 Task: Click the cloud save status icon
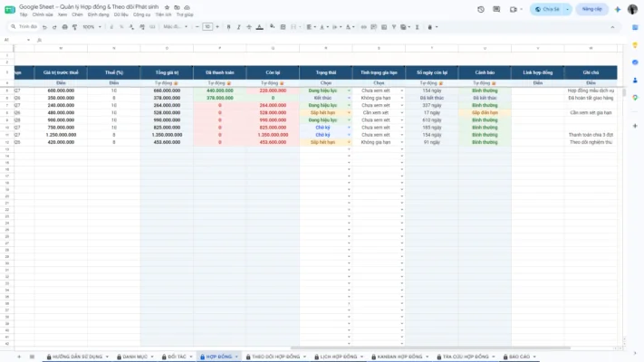[187, 7]
